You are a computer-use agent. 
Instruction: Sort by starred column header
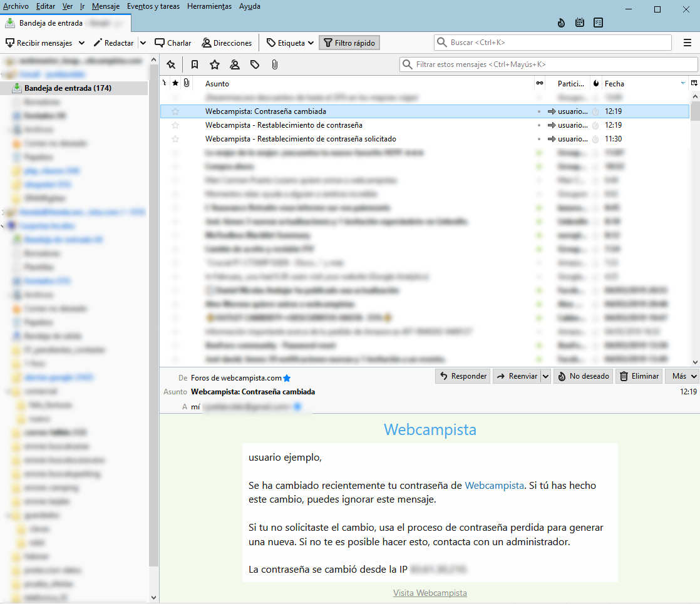[175, 83]
